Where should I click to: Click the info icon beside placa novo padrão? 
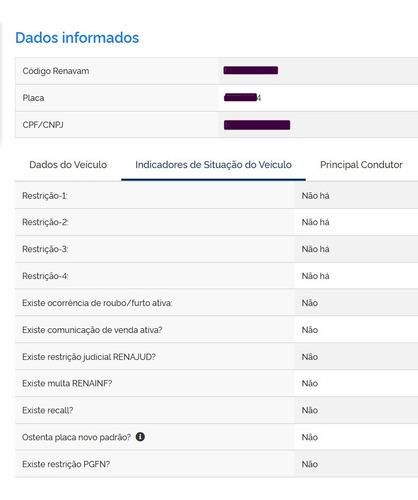coord(140,437)
